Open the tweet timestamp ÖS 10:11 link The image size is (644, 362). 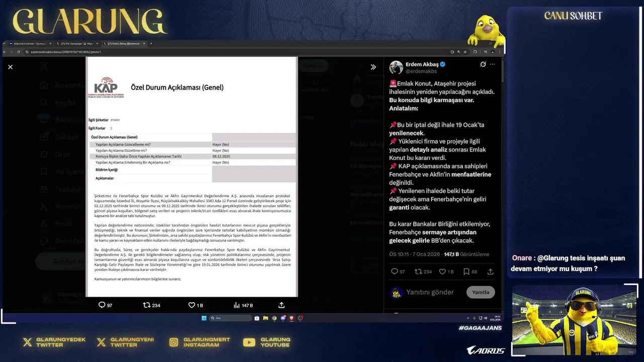tap(414, 254)
